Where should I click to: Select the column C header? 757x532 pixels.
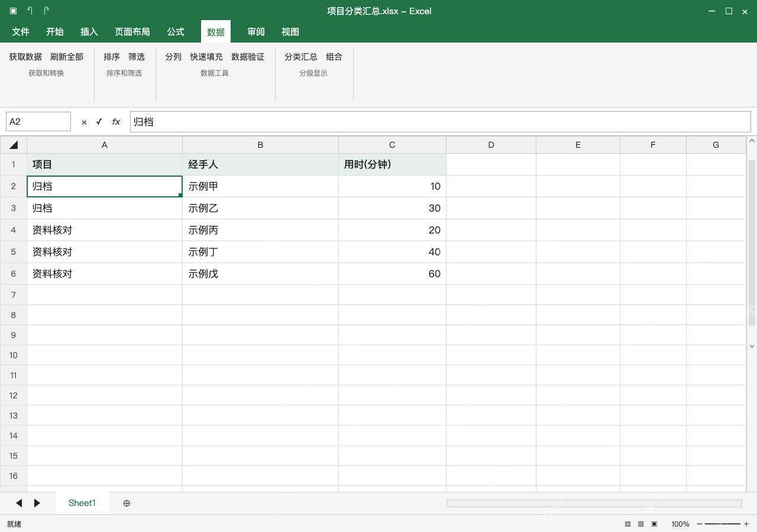tap(392, 145)
